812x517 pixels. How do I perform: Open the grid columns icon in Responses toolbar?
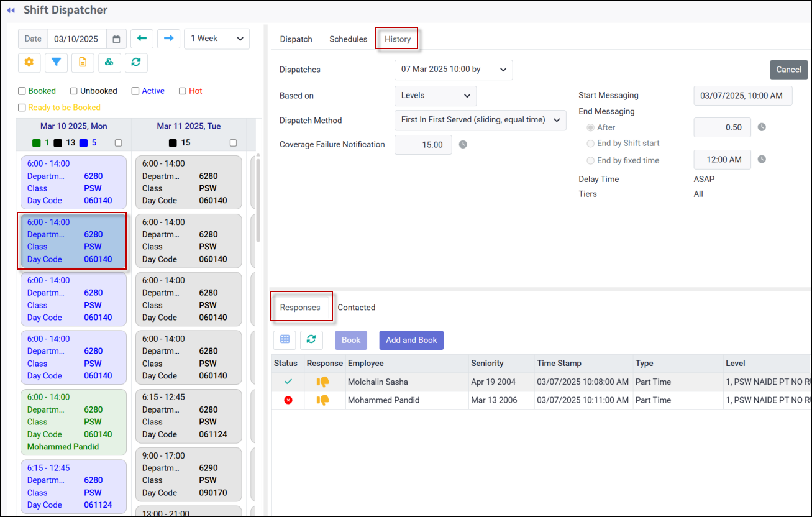(x=285, y=340)
